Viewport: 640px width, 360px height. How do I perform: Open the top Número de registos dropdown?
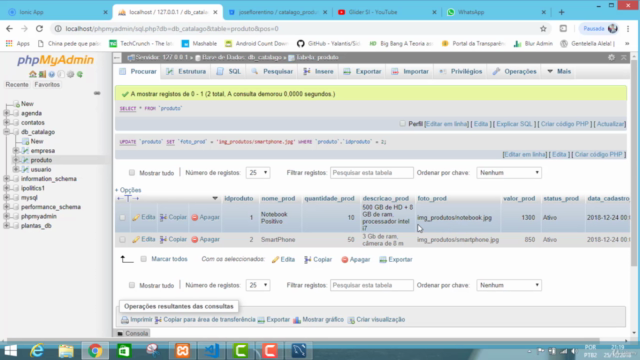(x=258, y=173)
